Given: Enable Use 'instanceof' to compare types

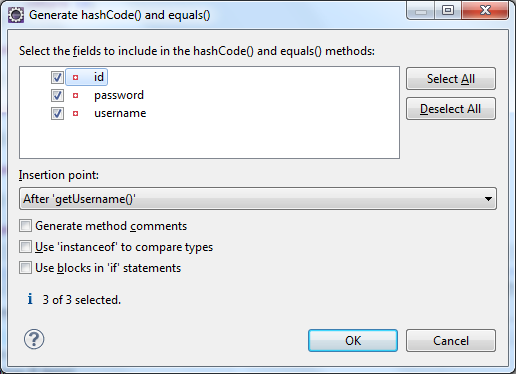Looking at the screenshot, I should coord(25,247).
